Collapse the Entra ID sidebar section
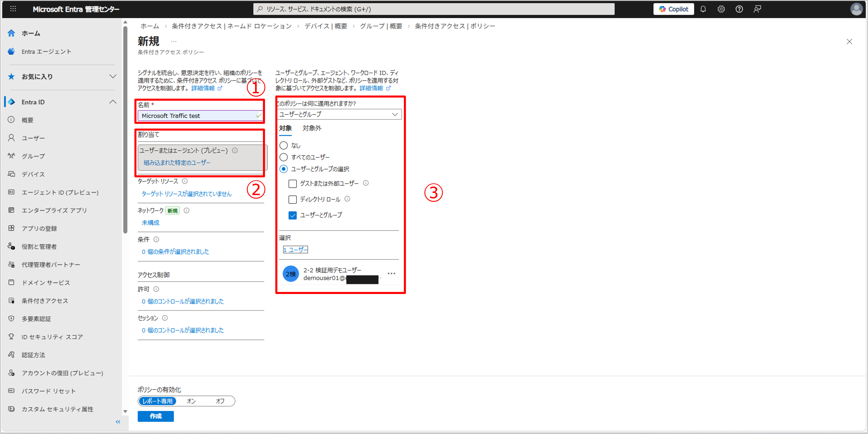Image resolution: width=868 pixels, height=434 pixels. (113, 102)
